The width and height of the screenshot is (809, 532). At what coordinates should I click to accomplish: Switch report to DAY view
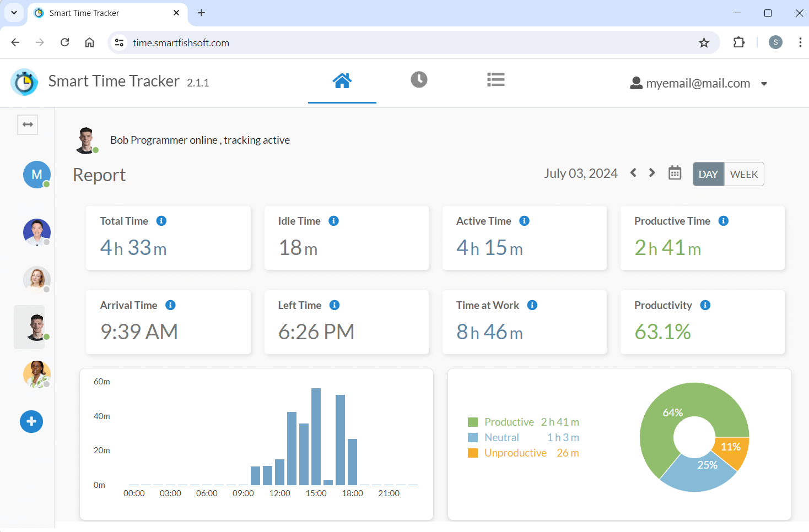click(708, 174)
